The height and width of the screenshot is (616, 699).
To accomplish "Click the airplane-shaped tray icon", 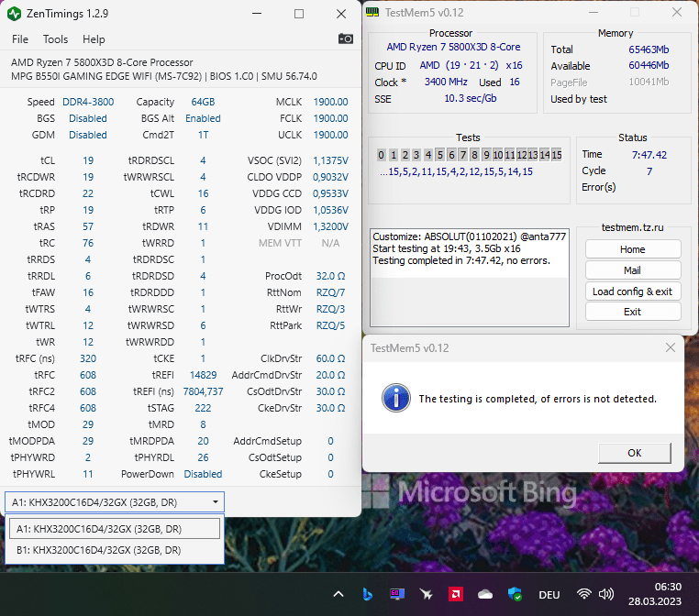I will coord(427,594).
